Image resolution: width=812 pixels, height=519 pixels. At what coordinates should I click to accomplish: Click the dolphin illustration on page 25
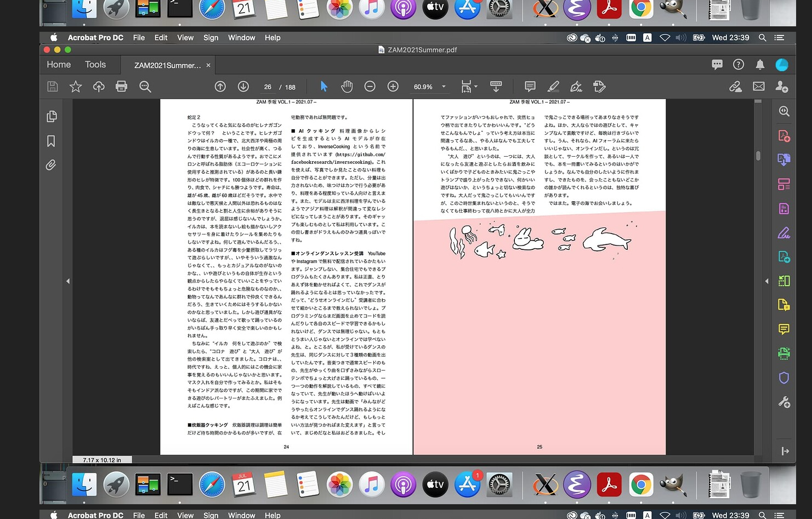coord(606,240)
